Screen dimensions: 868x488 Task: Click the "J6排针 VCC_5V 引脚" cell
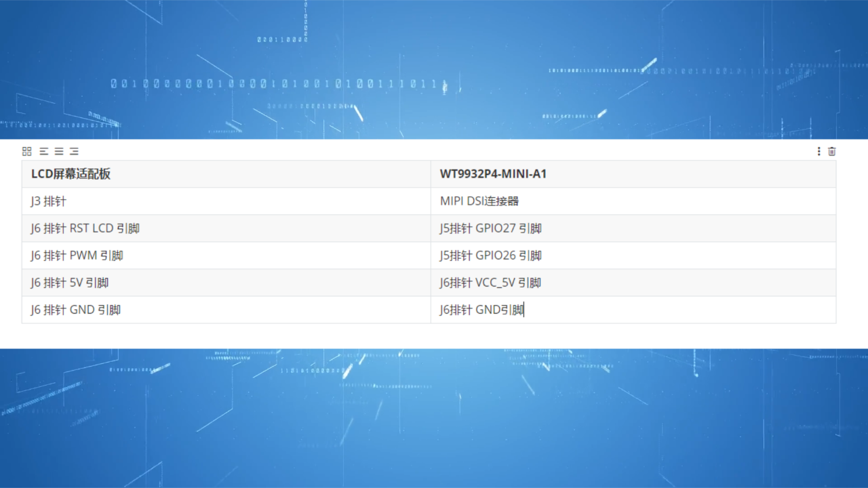(633, 283)
